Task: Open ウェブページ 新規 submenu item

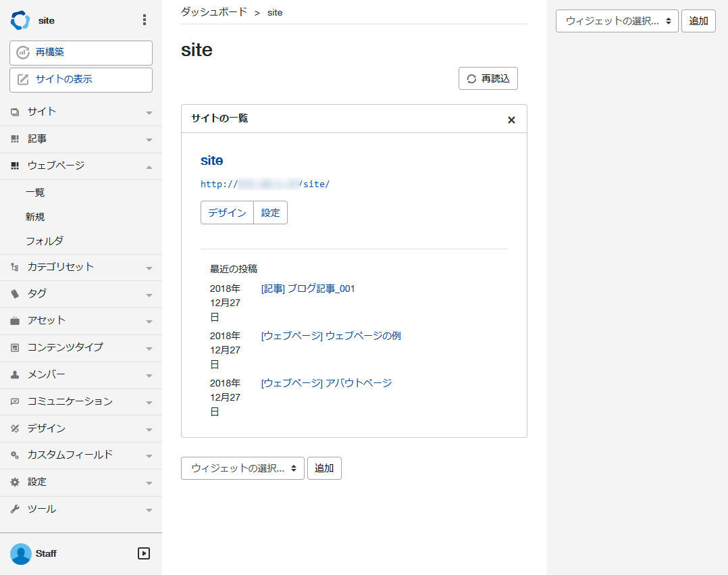Action: (35, 217)
